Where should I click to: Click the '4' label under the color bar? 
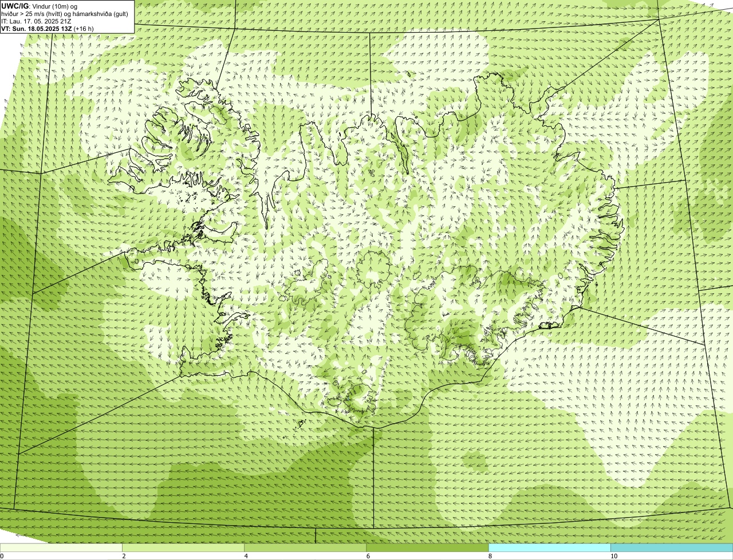pos(246,556)
